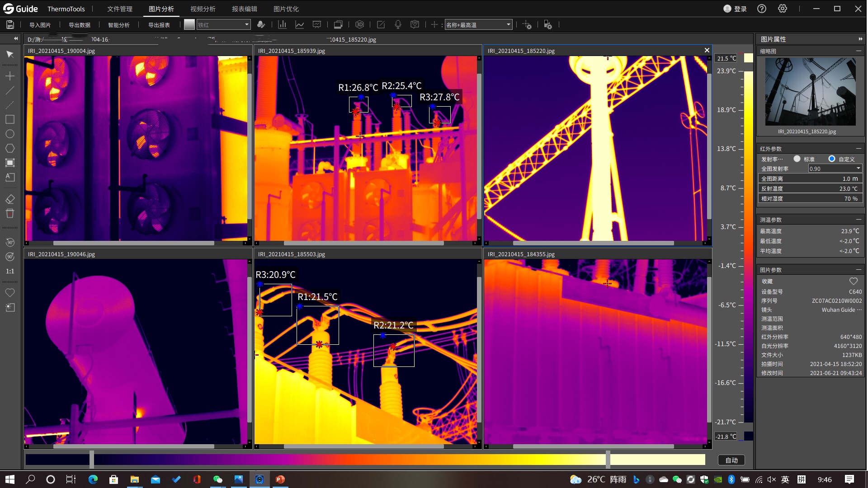Select the 标准 emissivity radio button
The image size is (868, 488).
[x=797, y=159]
